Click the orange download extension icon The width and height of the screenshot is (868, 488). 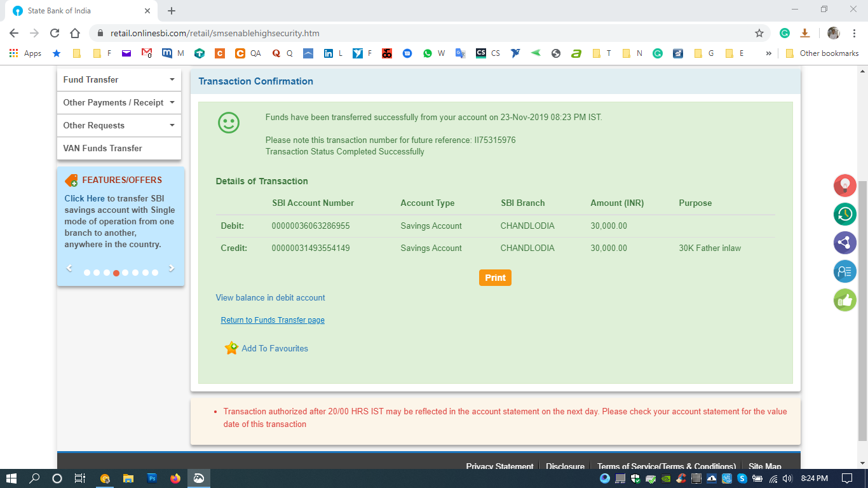coord(804,33)
